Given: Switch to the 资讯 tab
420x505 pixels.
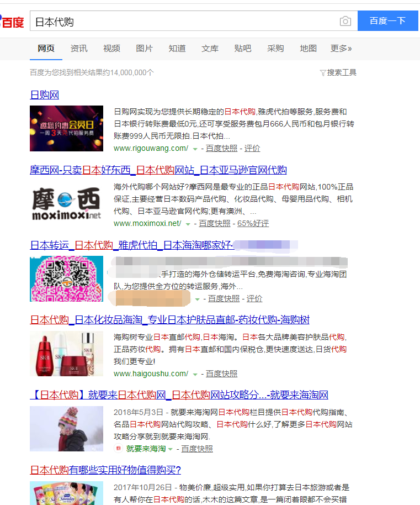Looking at the screenshot, I should (x=79, y=49).
